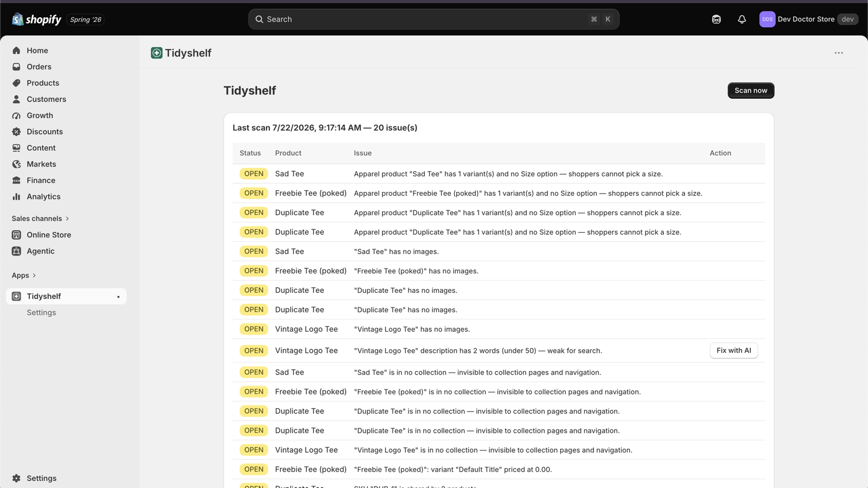Expand the Sales channels section

coord(41,219)
